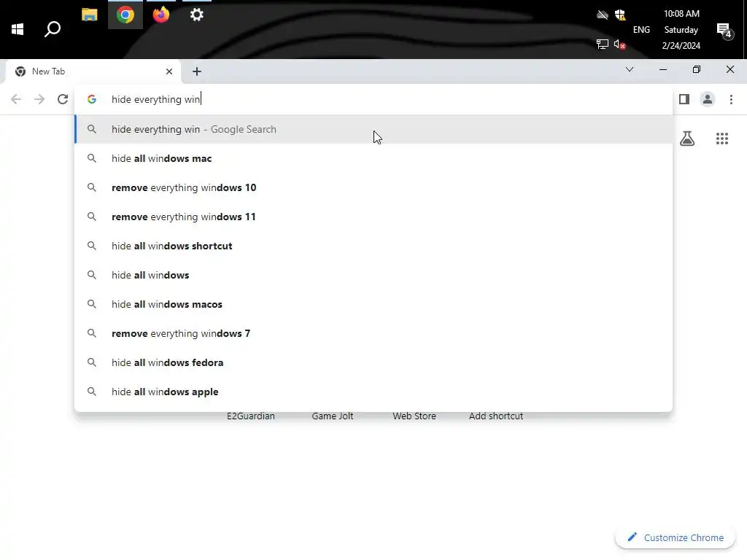Select suggestion 'hide all windows macos'
The image size is (747, 560).
pyautogui.click(x=373, y=304)
